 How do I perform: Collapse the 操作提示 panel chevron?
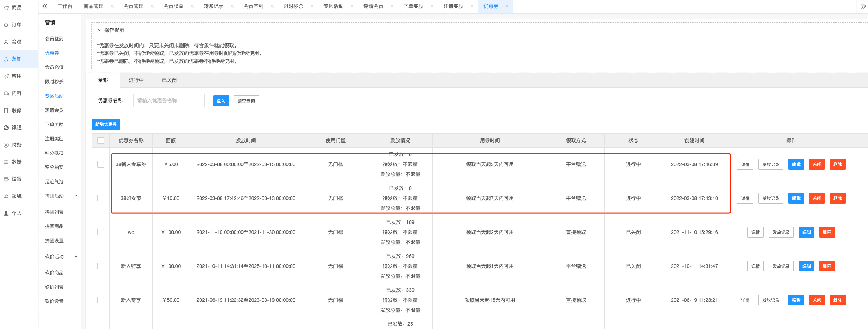[100, 30]
